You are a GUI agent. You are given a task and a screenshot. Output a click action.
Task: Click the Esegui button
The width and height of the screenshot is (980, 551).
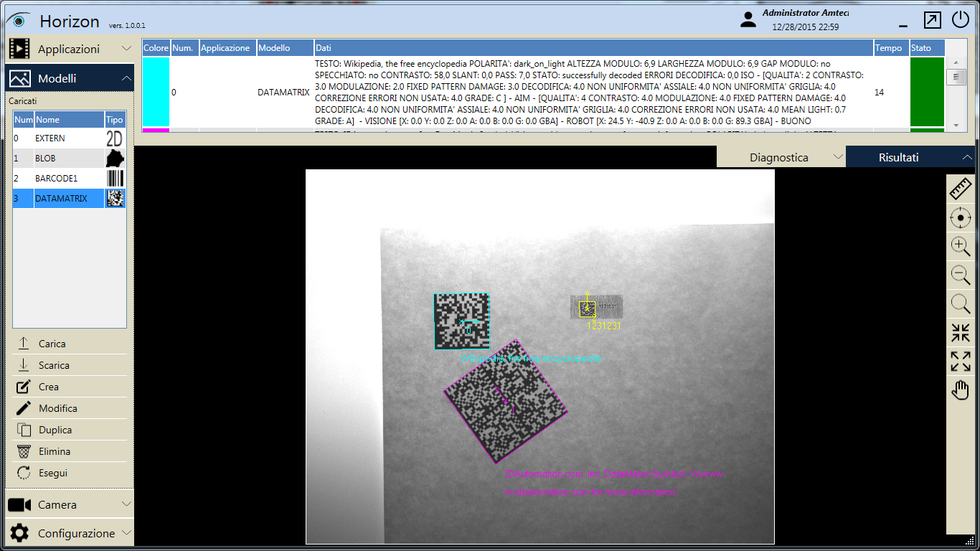pyautogui.click(x=69, y=473)
